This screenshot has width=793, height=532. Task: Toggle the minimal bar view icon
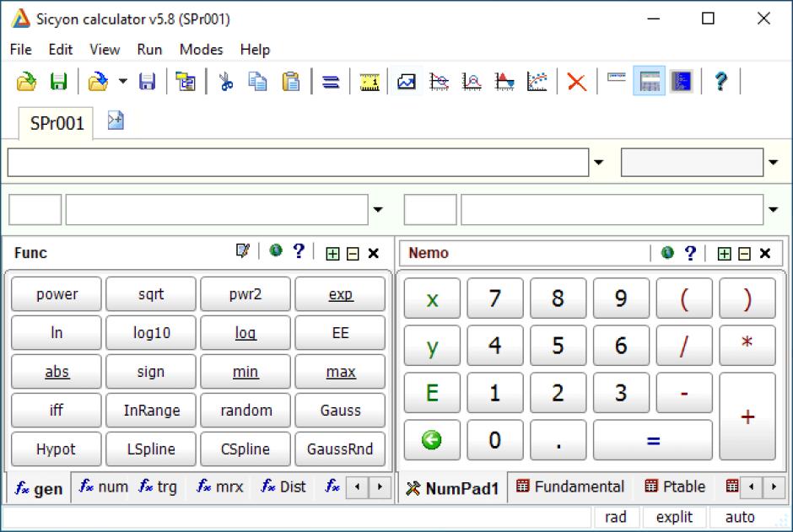tap(616, 78)
